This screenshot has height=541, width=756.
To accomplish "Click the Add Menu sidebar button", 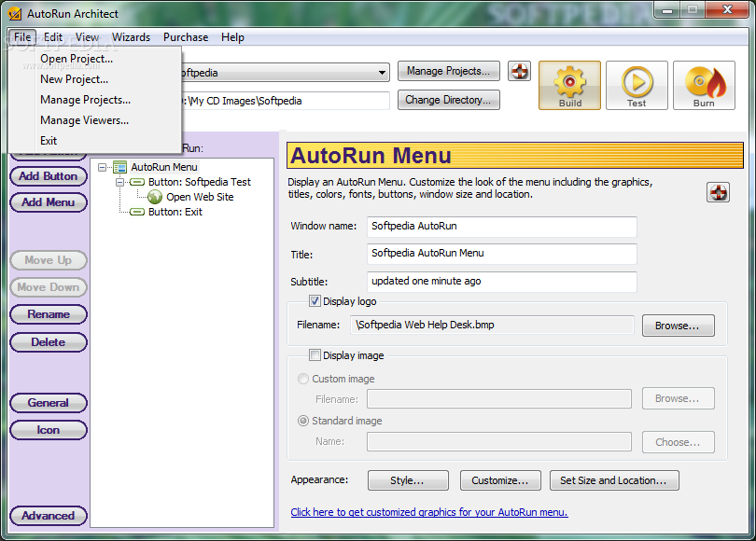I will (x=49, y=202).
